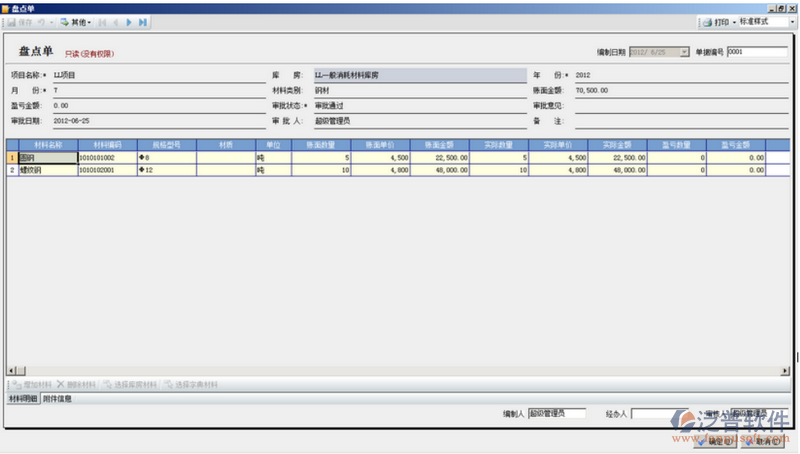Click the 选择字典材料 button
This screenshot has width=800, height=454.
tap(190, 384)
